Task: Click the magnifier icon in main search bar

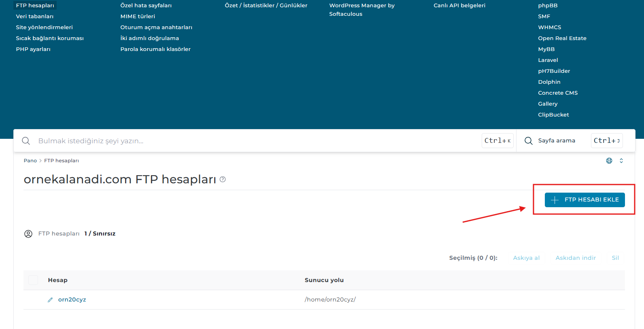Action: pyautogui.click(x=26, y=141)
